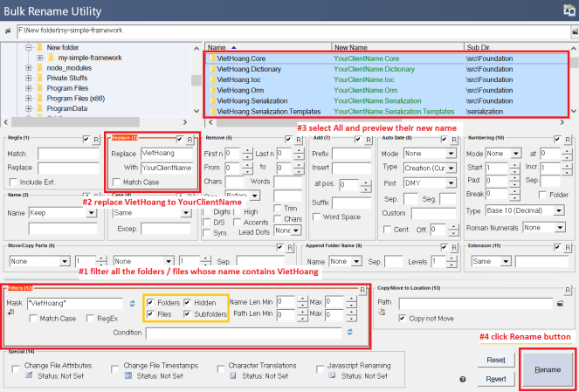Image resolution: width=579 pixels, height=392 pixels.
Task: Toggle the Copy not Move checkbox
Action: tap(401, 317)
